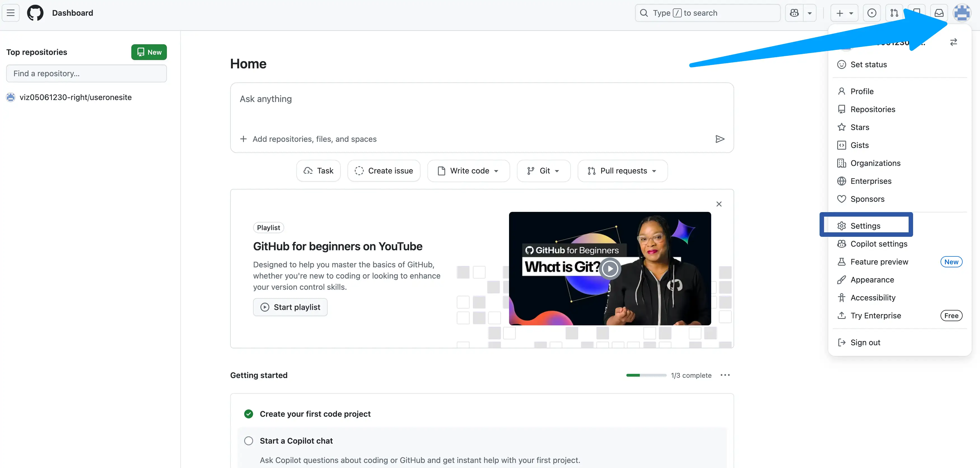Click the Create your first project checkmark
Screen dimensions: 980x468
click(248, 414)
